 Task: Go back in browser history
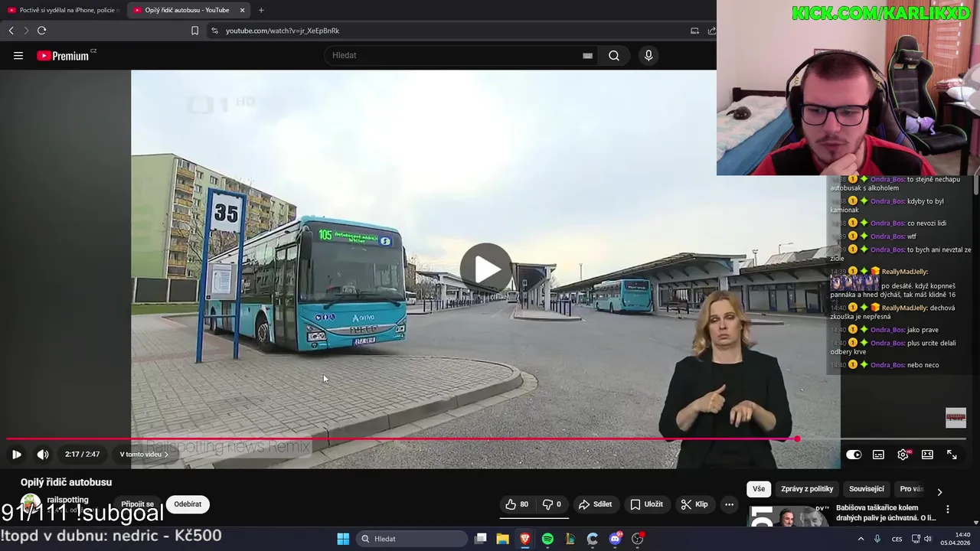[x=11, y=31]
